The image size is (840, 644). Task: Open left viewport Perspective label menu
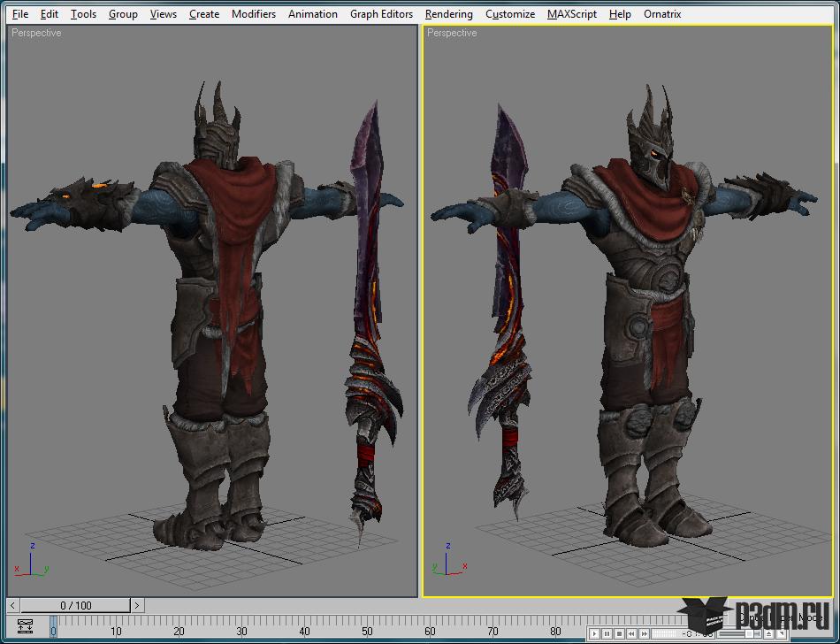[36, 33]
